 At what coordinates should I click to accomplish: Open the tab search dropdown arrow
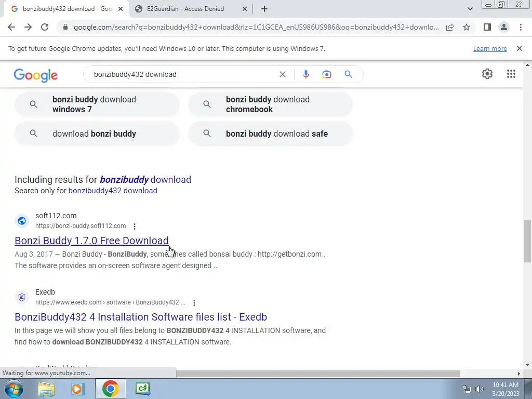(470, 9)
